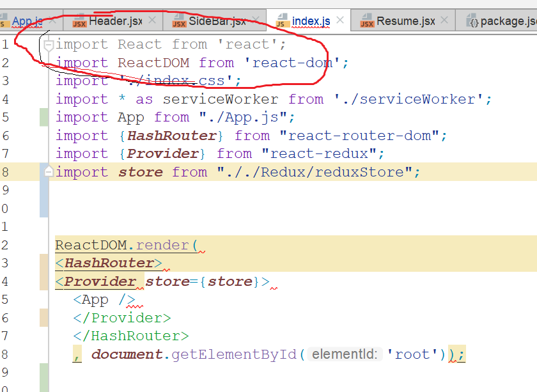
Task: Close the Resume.jsx tab
Action: [x=444, y=20]
